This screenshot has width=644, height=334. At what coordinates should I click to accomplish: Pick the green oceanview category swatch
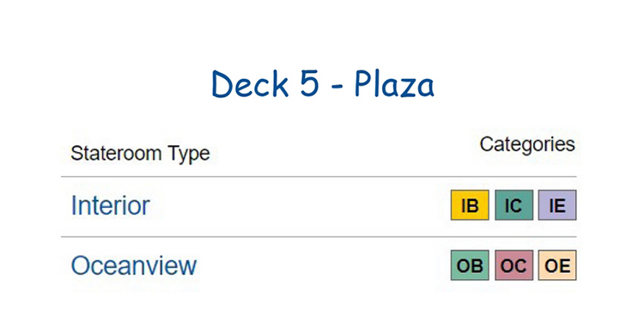[470, 265]
